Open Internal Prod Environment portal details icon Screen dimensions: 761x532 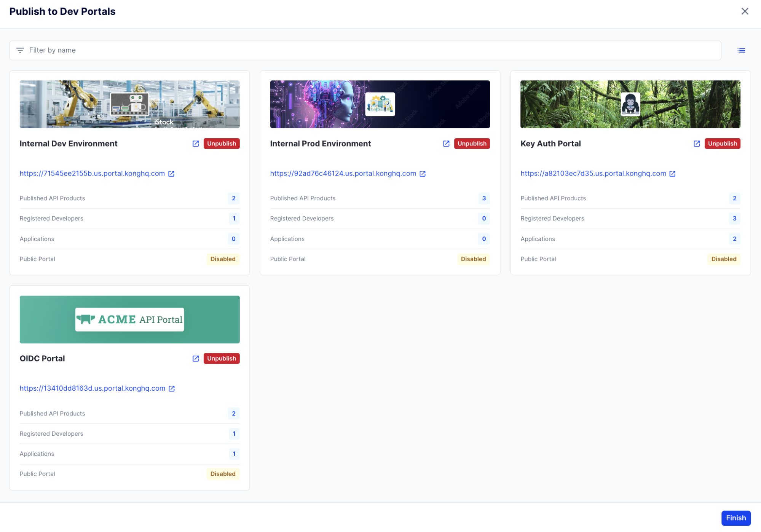pyautogui.click(x=446, y=144)
